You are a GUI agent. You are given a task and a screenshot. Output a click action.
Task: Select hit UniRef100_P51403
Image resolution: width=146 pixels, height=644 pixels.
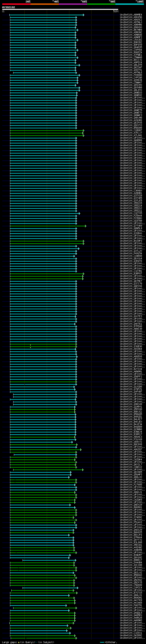[131, 522]
